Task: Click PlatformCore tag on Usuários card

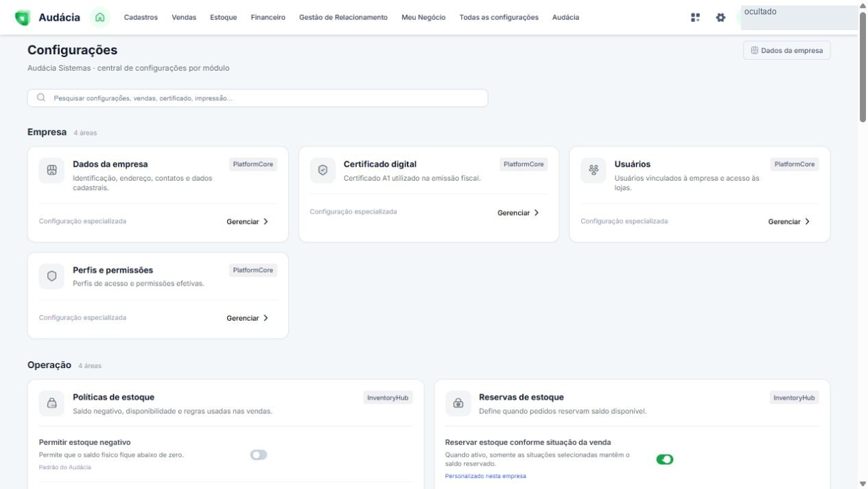Action: [795, 164]
